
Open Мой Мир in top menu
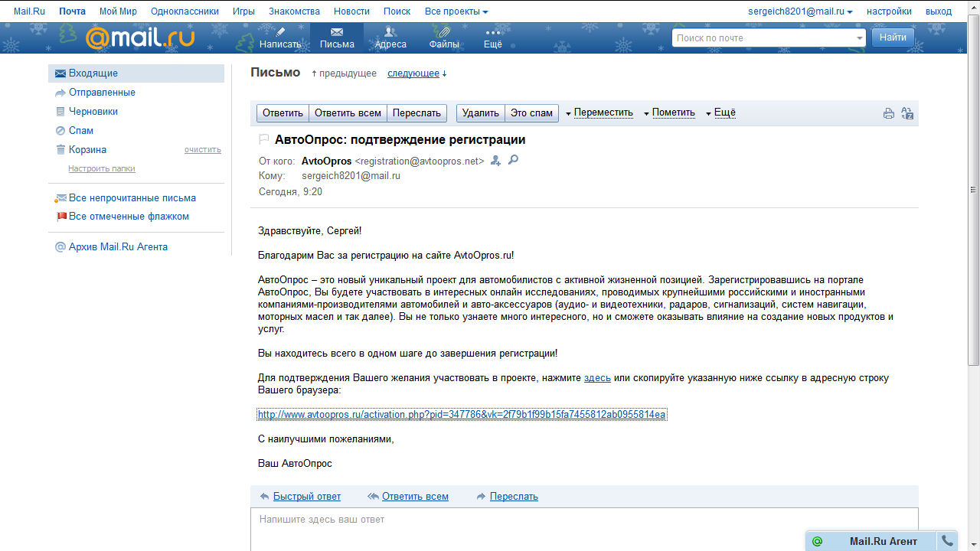(118, 11)
